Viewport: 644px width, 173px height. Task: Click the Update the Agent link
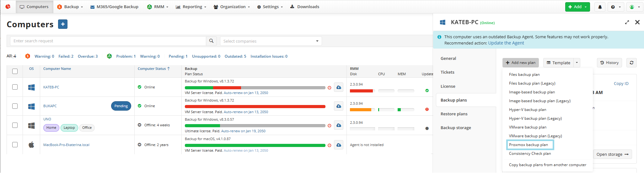pyautogui.click(x=506, y=43)
